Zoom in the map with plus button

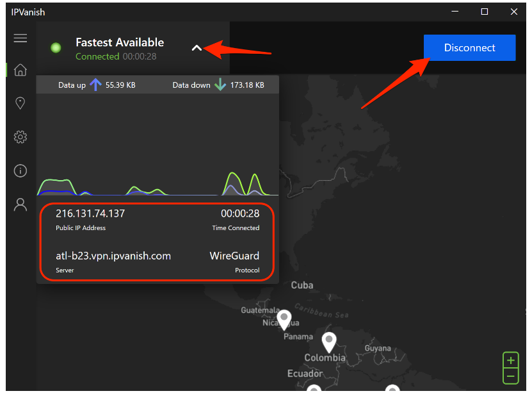tap(511, 360)
